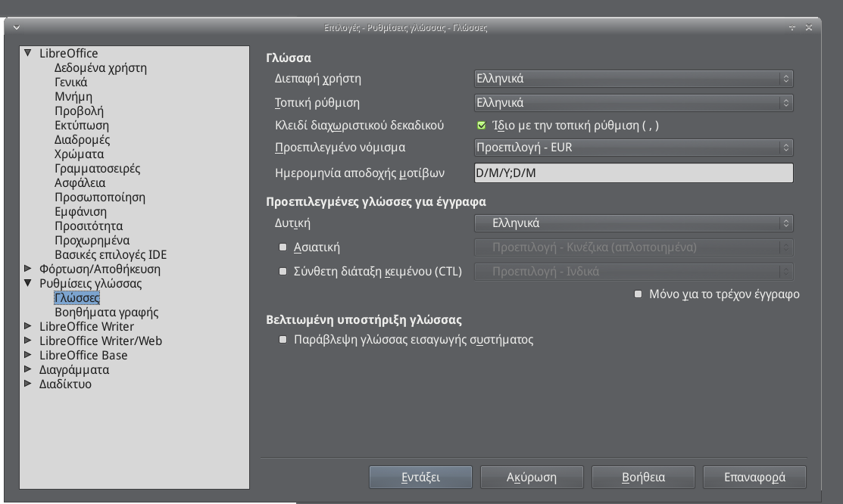Open the Προεπιλεγμένο νόμισμα currency dropdown
Image resolution: width=843 pixels, height=504 pixels.
[x=633, y=148]
